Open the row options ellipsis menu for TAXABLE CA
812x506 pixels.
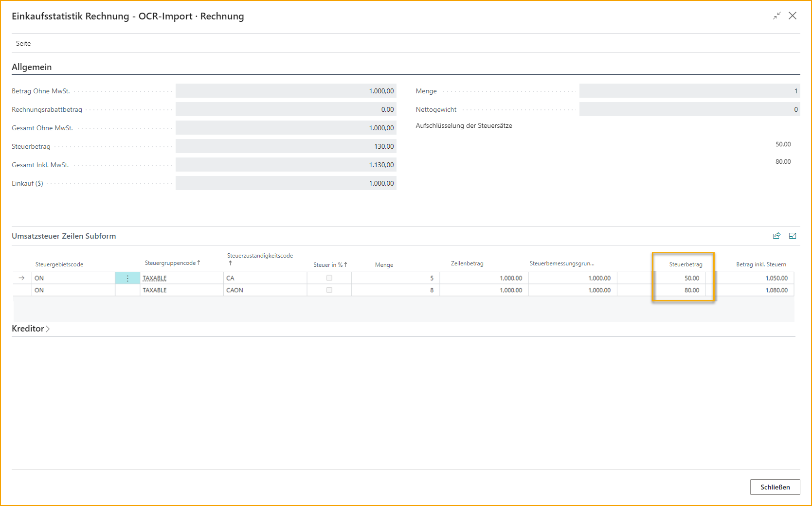(127, 278)
